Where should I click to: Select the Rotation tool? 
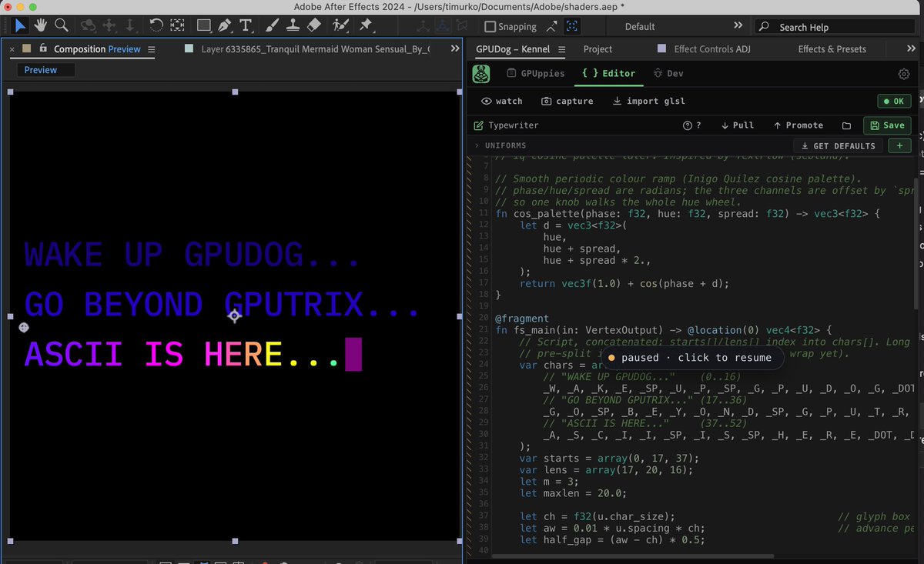(156, 25)
